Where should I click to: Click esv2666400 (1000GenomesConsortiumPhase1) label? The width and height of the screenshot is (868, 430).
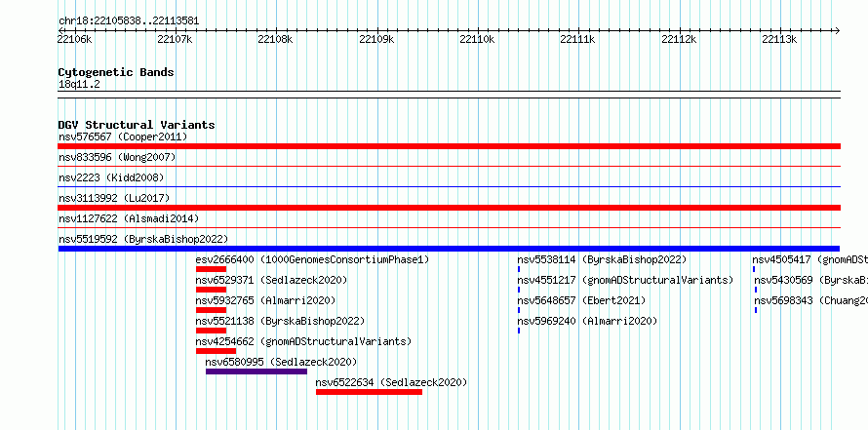(x=312, y=259)
